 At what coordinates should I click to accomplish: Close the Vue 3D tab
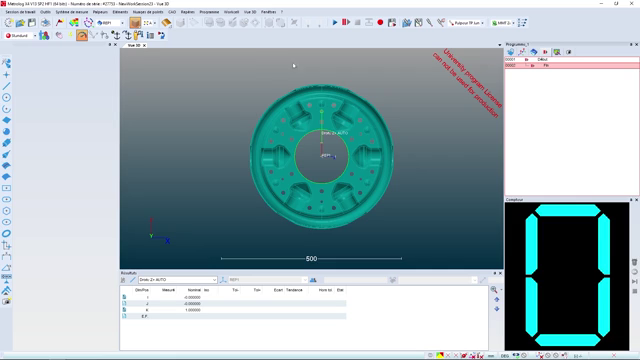pos(144,45)
